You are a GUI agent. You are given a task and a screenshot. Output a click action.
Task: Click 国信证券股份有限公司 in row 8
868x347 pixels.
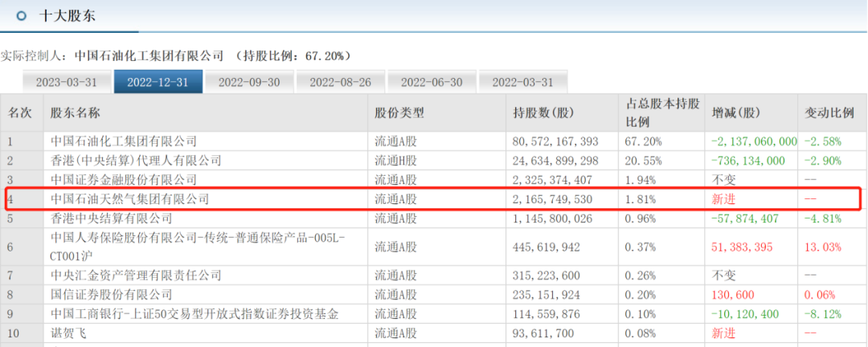point(112,295)
